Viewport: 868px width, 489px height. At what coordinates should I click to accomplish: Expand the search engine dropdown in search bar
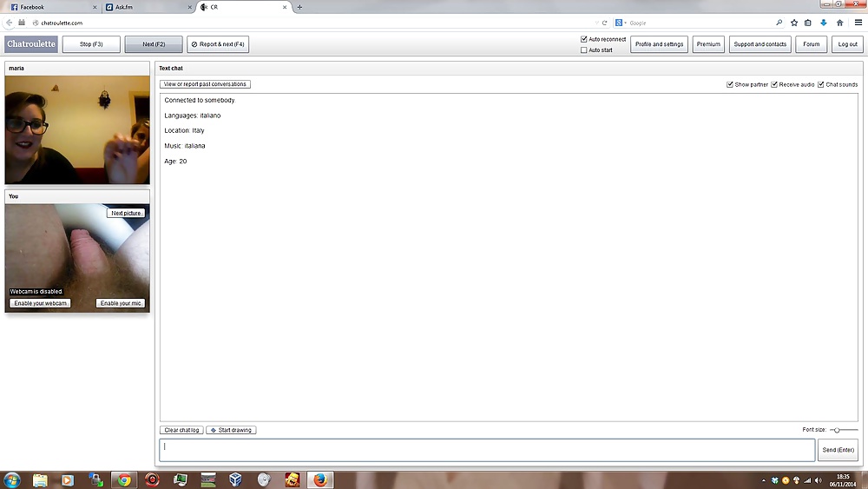621,23
